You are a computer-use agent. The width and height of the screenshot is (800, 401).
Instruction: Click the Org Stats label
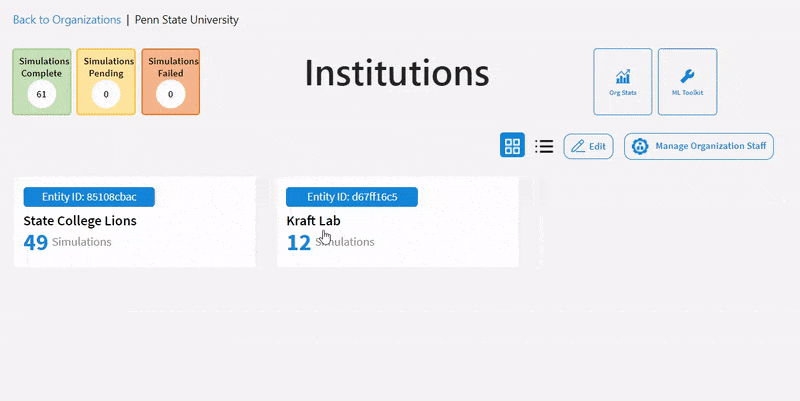622,93
